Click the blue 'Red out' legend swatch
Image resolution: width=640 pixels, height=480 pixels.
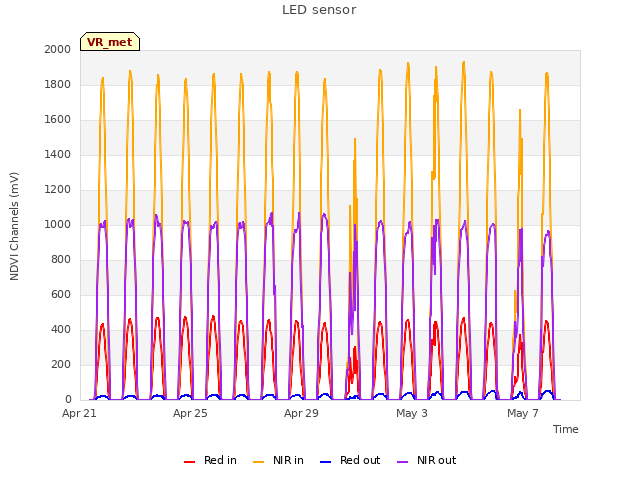(x=325, y=462)
